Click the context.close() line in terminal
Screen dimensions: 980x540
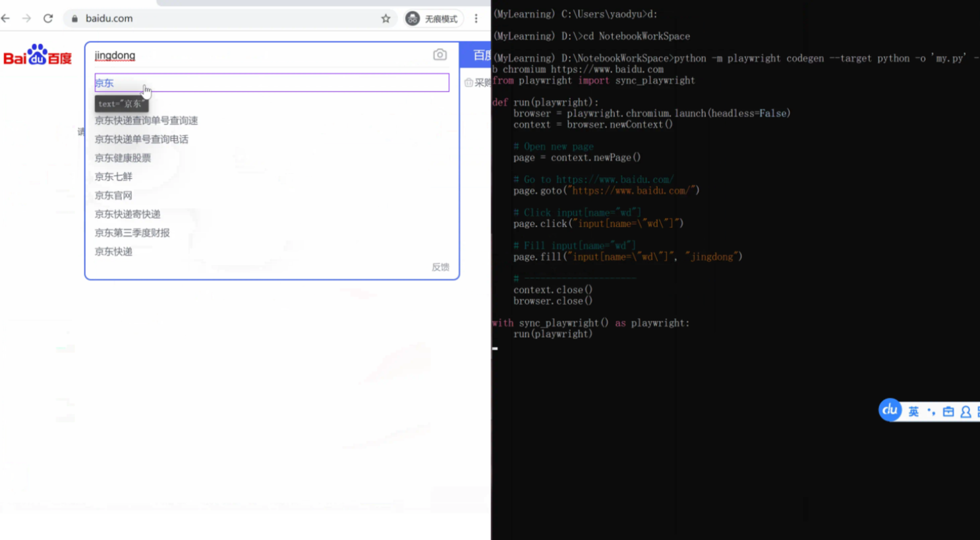553,290
